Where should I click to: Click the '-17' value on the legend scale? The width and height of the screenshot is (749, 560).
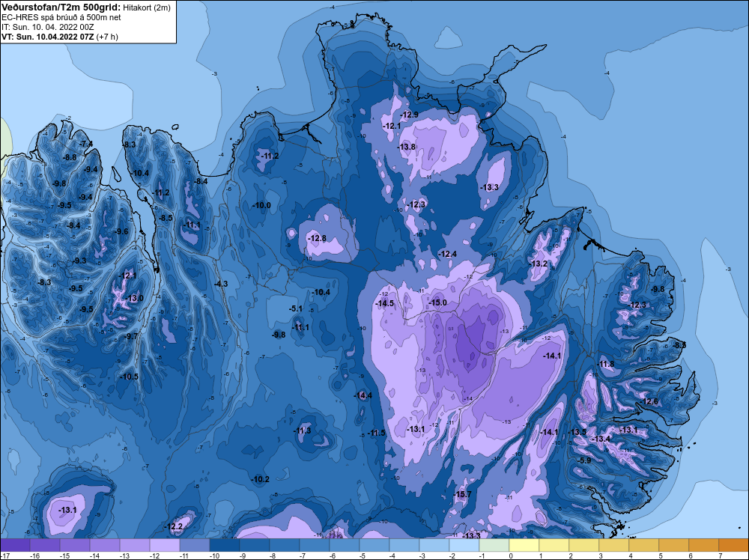4,556
